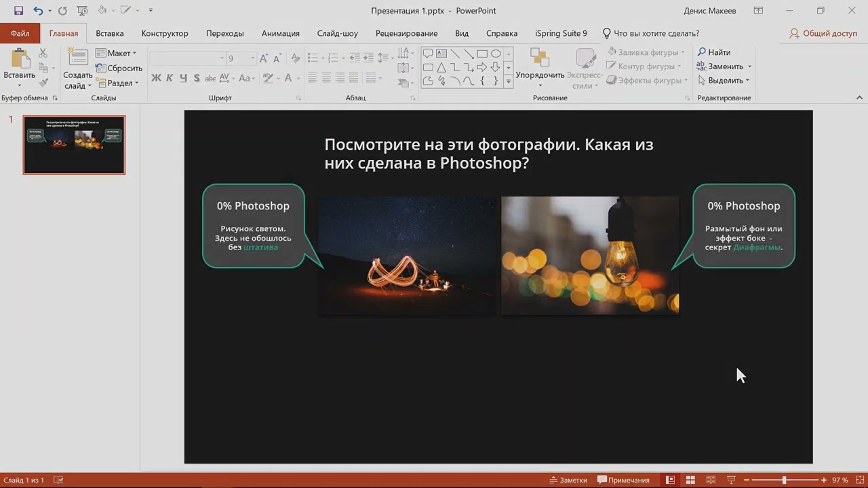Apply text shadow (S) formatting

coord(197,78)
